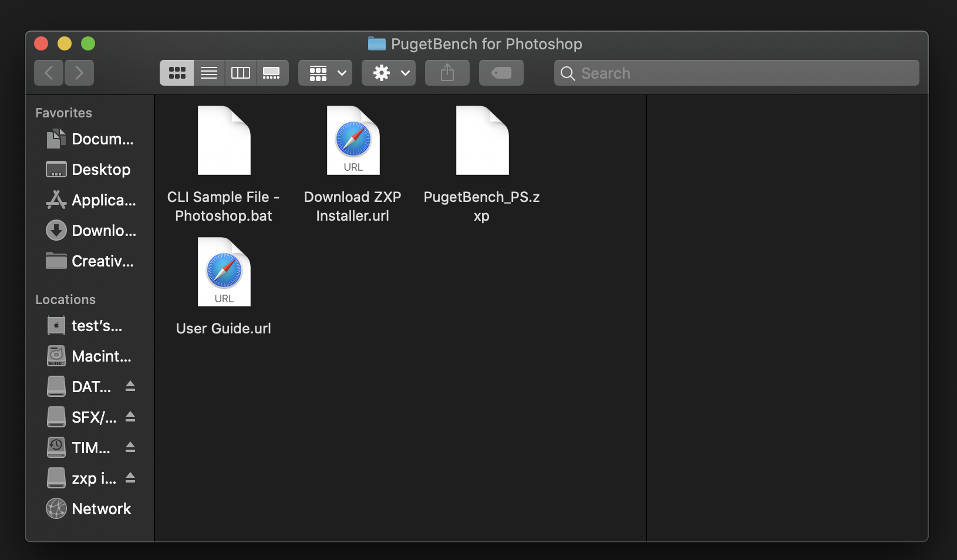Click the Edit Tags toolbar button
Screen dimensions: 957x560
tap(501, 73)
